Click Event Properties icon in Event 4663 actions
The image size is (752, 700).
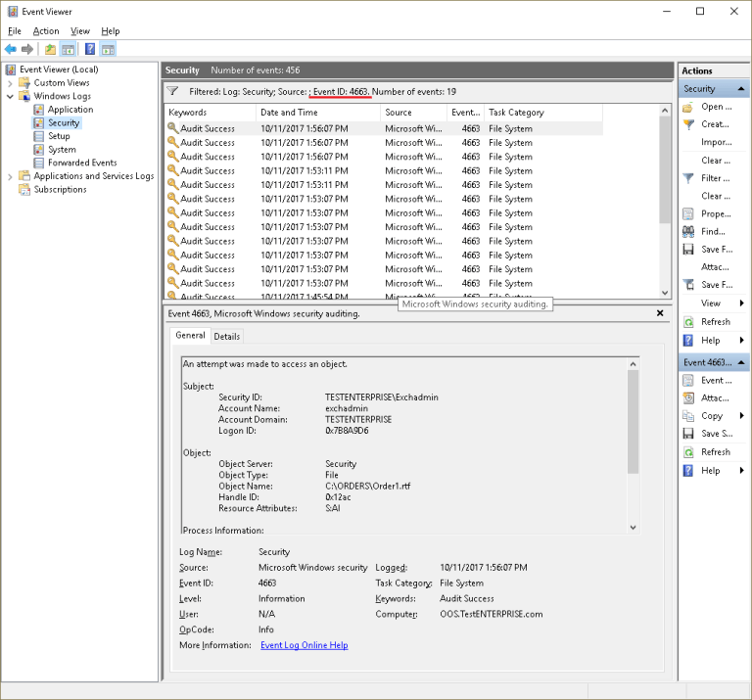[x=688, y=381]
